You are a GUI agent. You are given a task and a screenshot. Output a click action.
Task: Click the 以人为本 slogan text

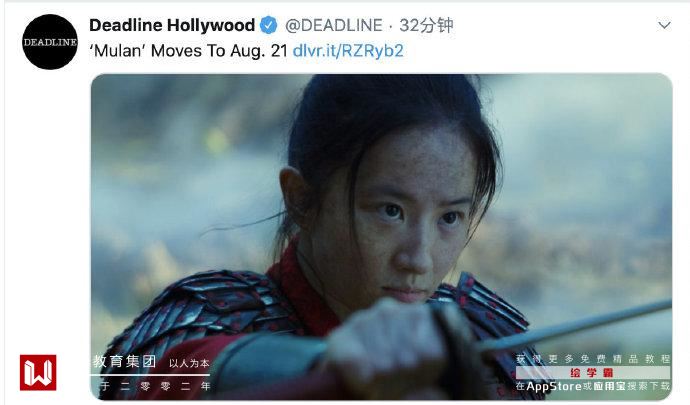click(x=189, y=364)
